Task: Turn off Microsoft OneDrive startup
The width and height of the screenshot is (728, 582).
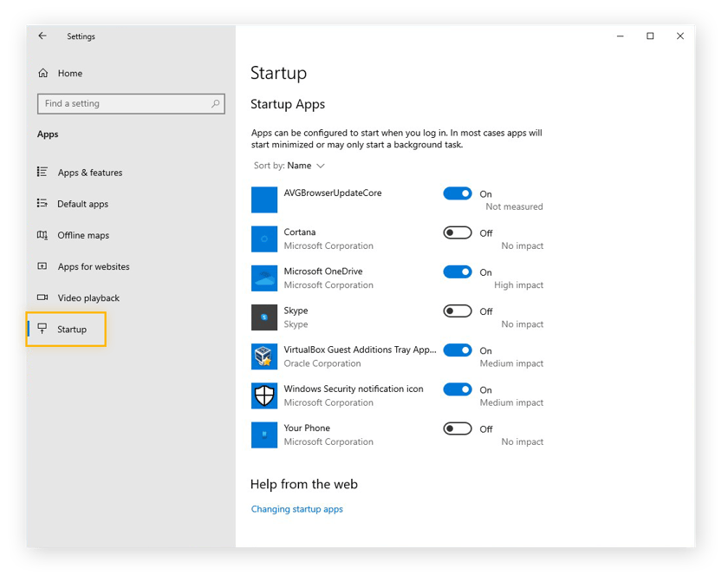Action: (458, 271)
